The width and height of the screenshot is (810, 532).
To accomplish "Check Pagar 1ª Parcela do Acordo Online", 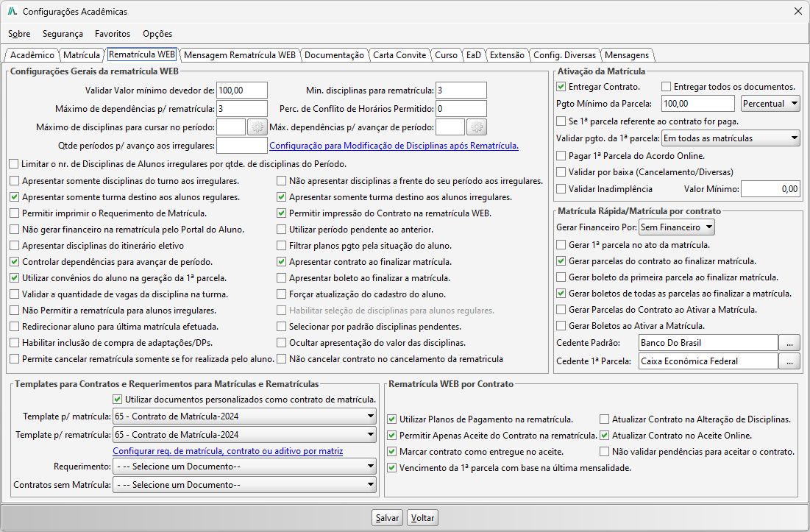I will [x=561, y=155].
